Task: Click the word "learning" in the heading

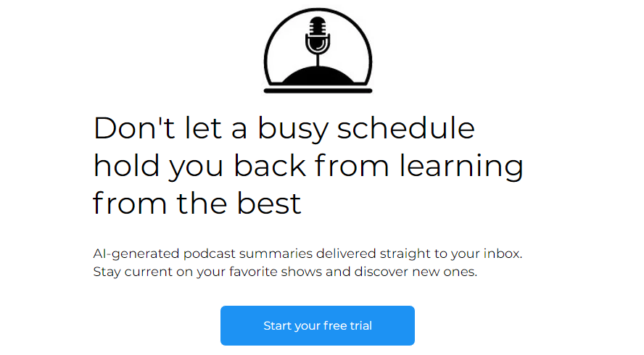Action: tap(461, 167)
